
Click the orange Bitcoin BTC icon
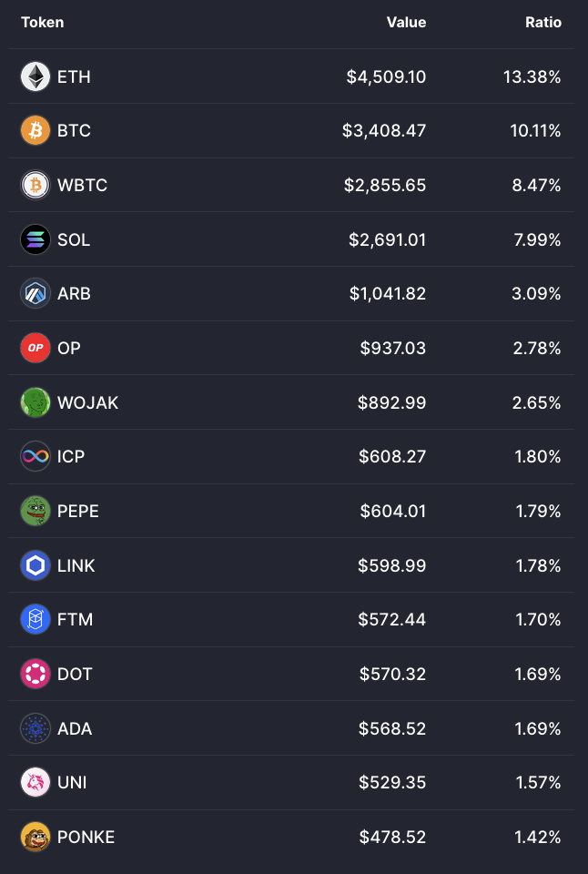click(35, 130)
